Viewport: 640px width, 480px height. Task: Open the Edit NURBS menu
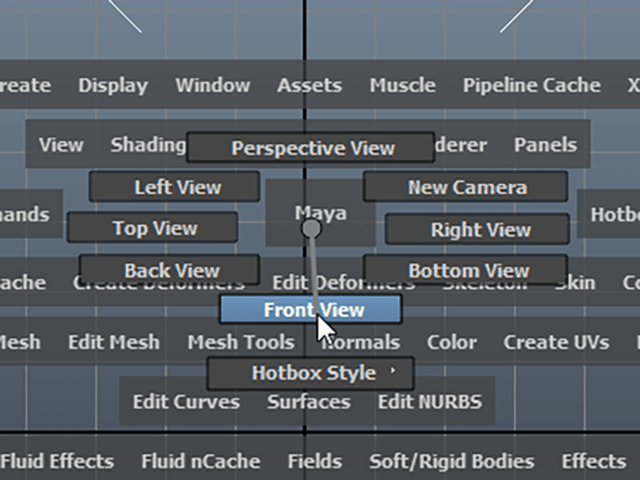pyautogui.click(x=429, y=402)
